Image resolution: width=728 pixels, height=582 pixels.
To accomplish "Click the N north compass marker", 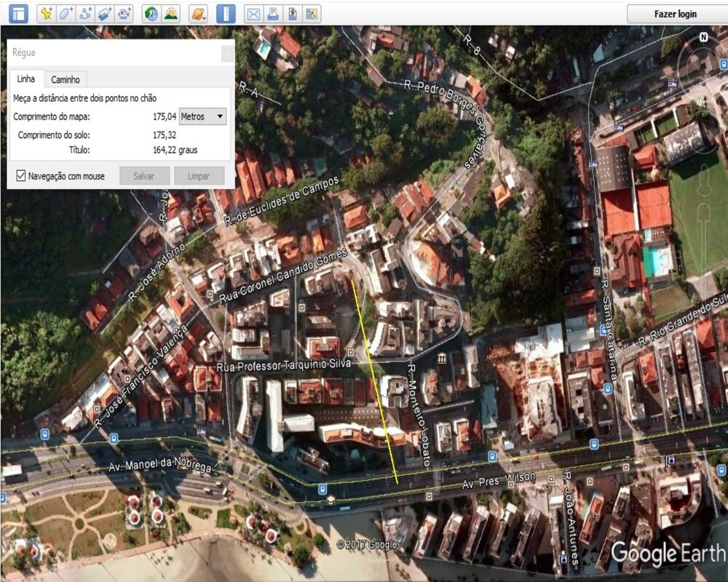I will click(703, 37).
